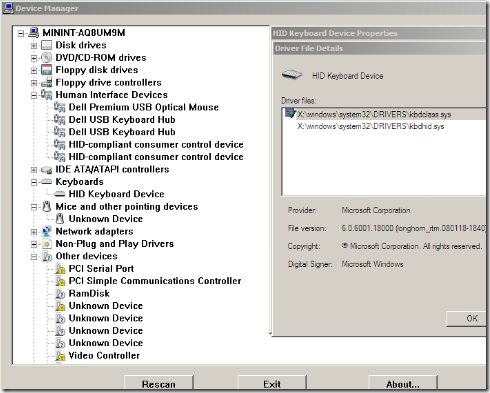Click the Microsoft Corporation provider value

[376, 210]
